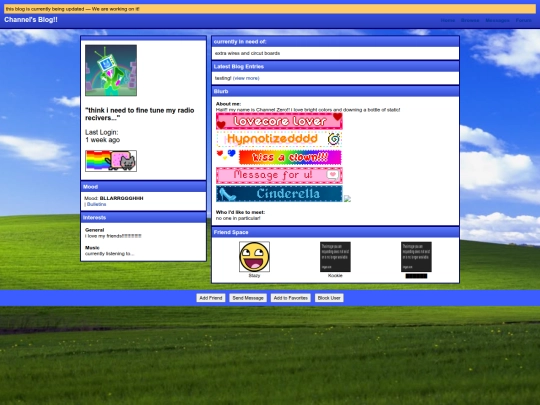This screenshot has height=405, width=540.
Task: Click the Blurb section header
Action: pyautogui.click(x=335, y=91)
